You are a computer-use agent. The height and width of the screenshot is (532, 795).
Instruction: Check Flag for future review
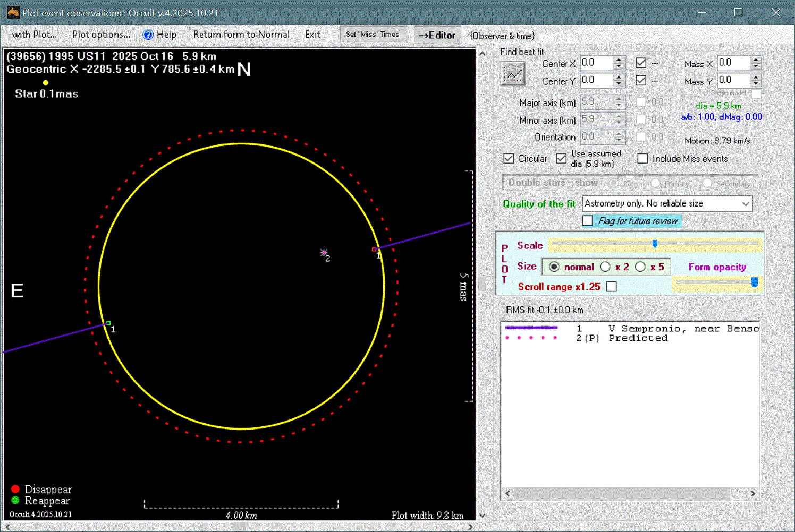(x=588, y=221)
